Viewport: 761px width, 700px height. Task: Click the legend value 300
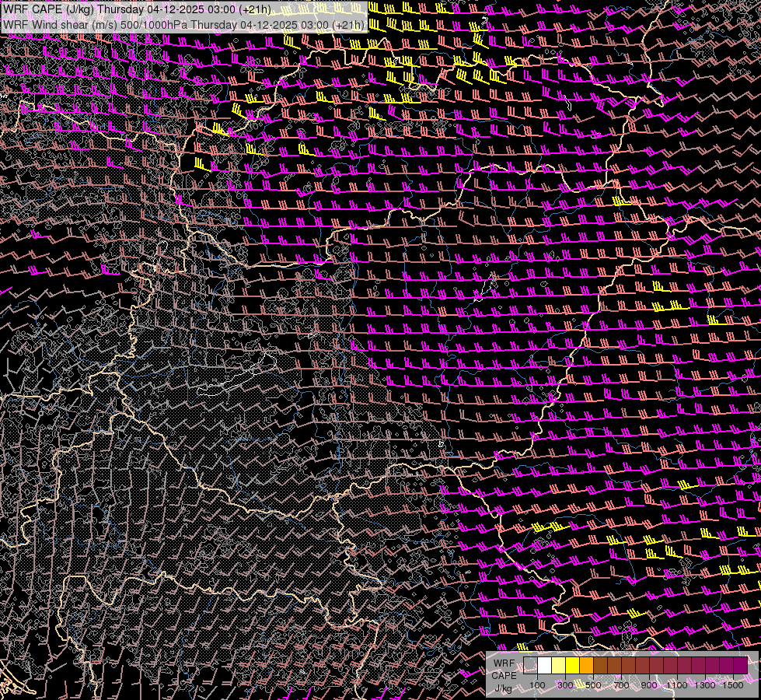565,685
